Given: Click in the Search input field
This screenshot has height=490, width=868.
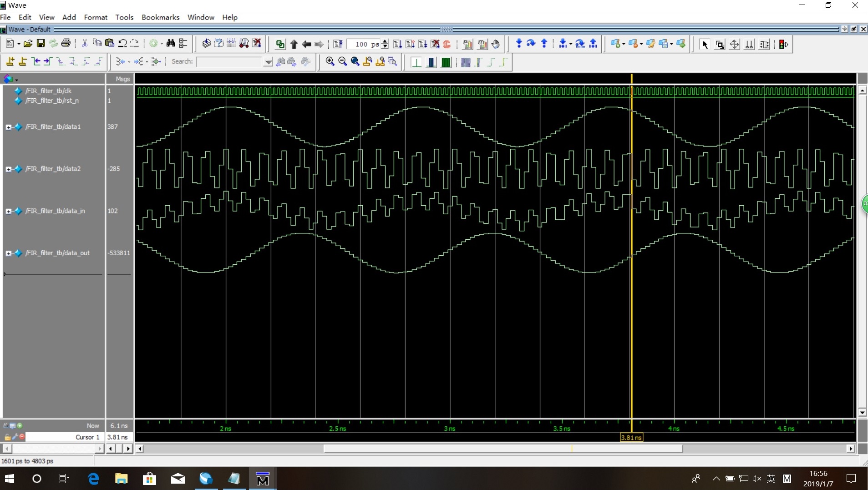Looking at the screenshot, I should coord(230,62).
